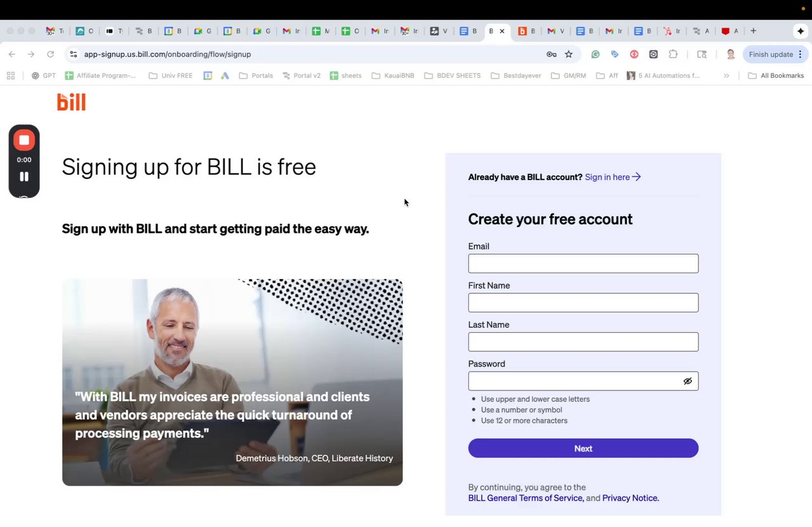Click the Demetrius Hobson testimonial image

[232, 382]
